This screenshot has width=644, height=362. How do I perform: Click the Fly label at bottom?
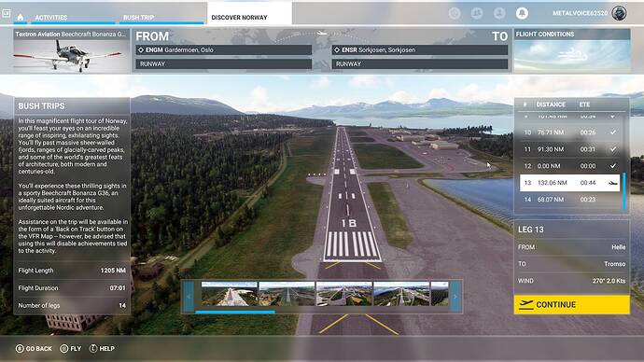coord(76,348)
